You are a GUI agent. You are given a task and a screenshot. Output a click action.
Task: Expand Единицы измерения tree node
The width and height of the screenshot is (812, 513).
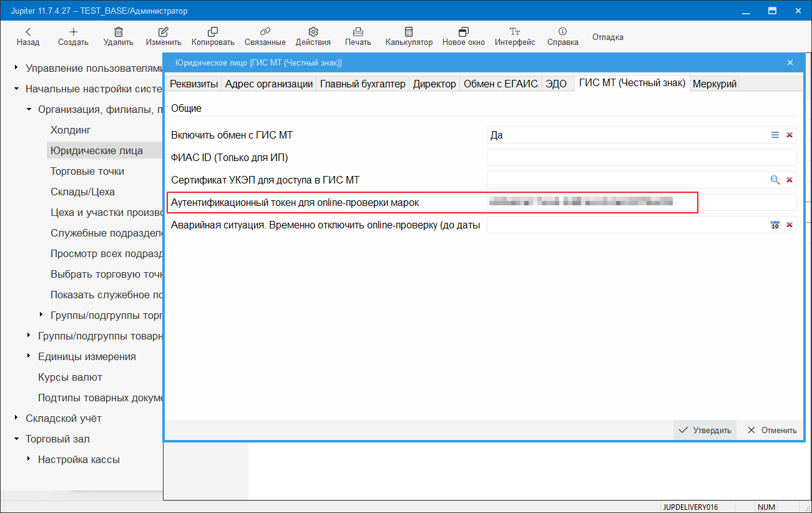[x=29, y=356]
